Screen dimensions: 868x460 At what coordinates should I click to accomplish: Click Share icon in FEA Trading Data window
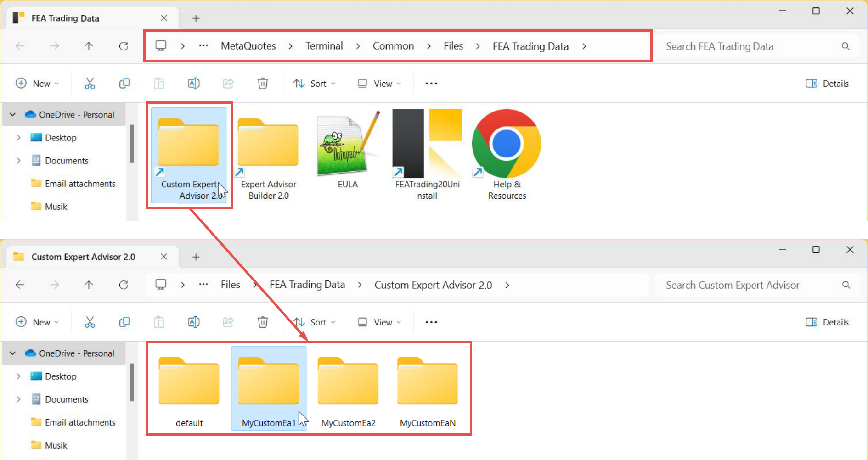228,84
